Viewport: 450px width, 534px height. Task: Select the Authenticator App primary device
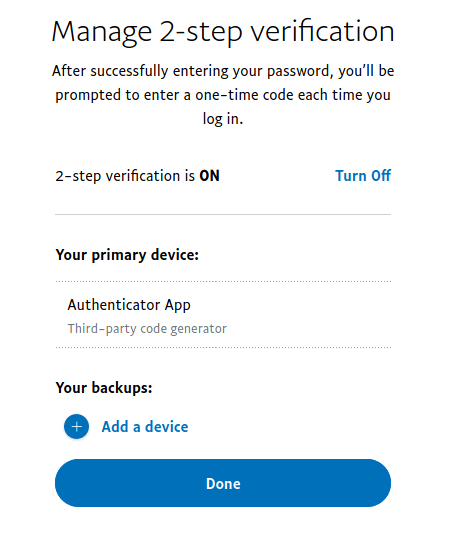click(223, 315)
